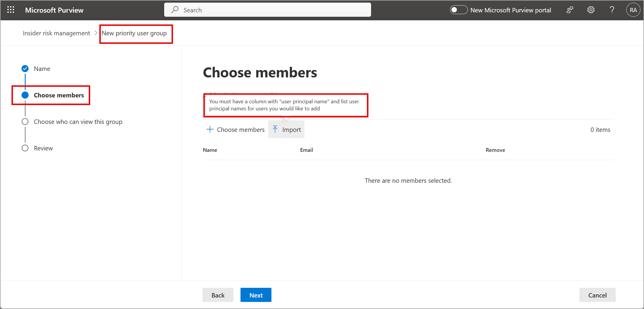Click the user principal name tooltip
The width and height of the screenshot is (644, 309).
pyautogui.click(x=285, y=105)
